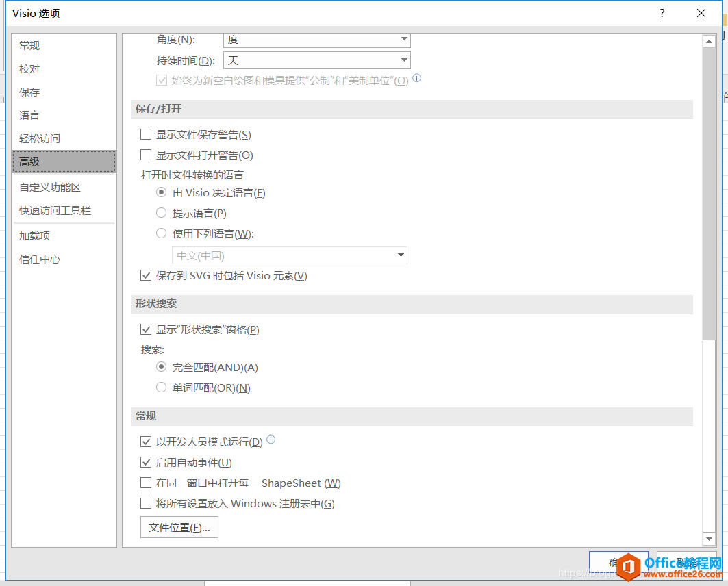
Task: Enable 显示文件打开警告 checkbox
Action: point(146,155)
